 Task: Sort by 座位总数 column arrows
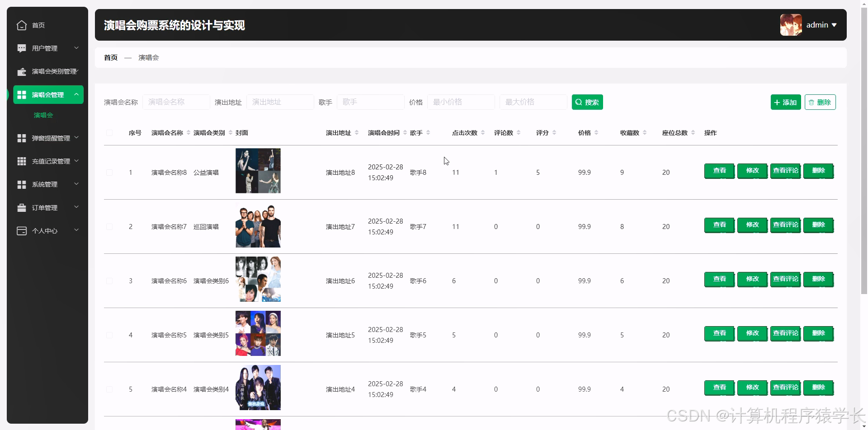[x=693, y=133]
